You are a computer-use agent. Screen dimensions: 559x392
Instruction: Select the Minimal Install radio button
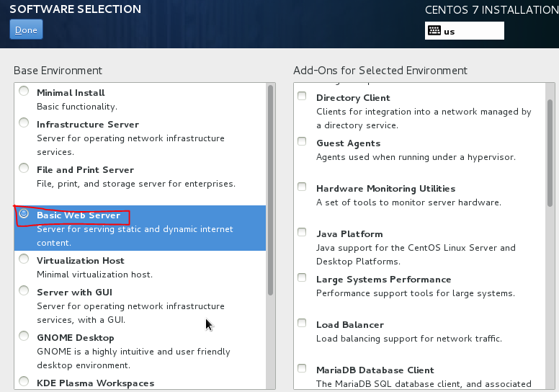[x=24, y=91]
